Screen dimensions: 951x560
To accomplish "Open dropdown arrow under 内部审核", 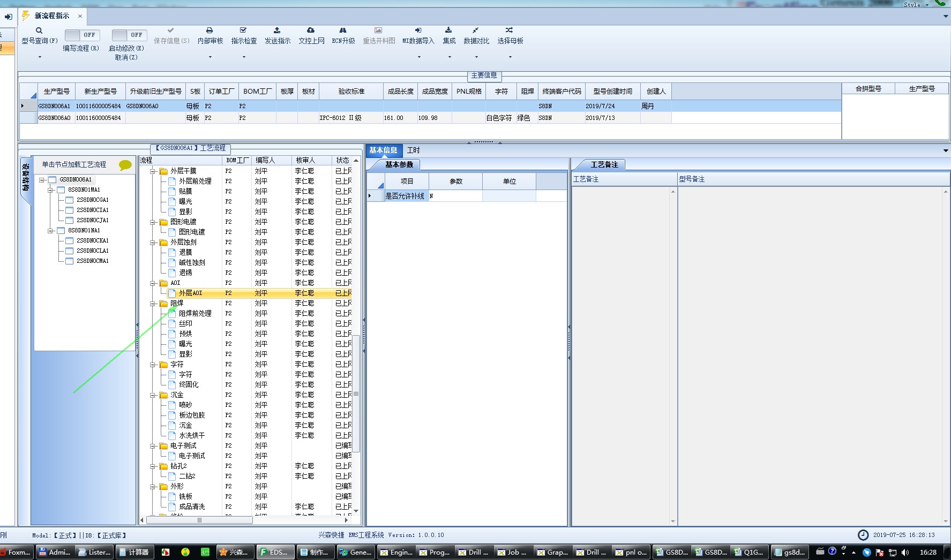I will click(210, 57).
